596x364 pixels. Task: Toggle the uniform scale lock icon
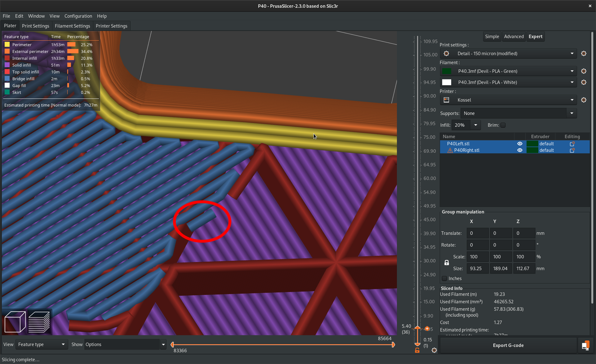(447, 263)
